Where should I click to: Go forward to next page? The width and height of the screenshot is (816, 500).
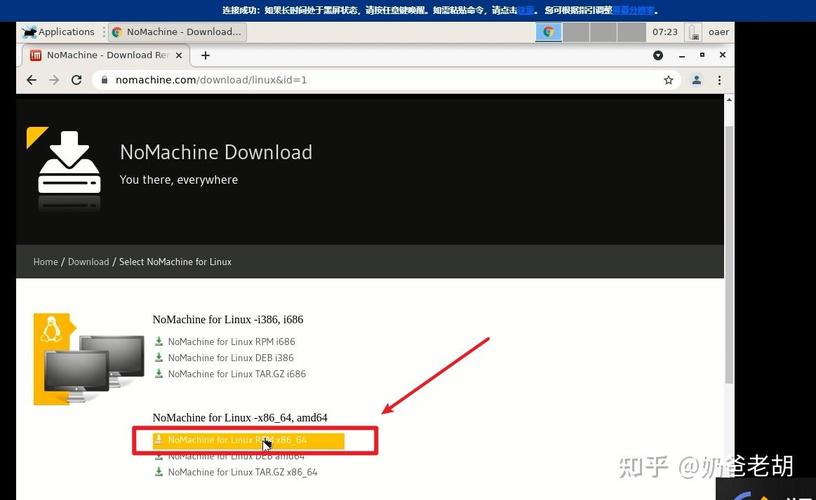(54, 80)
